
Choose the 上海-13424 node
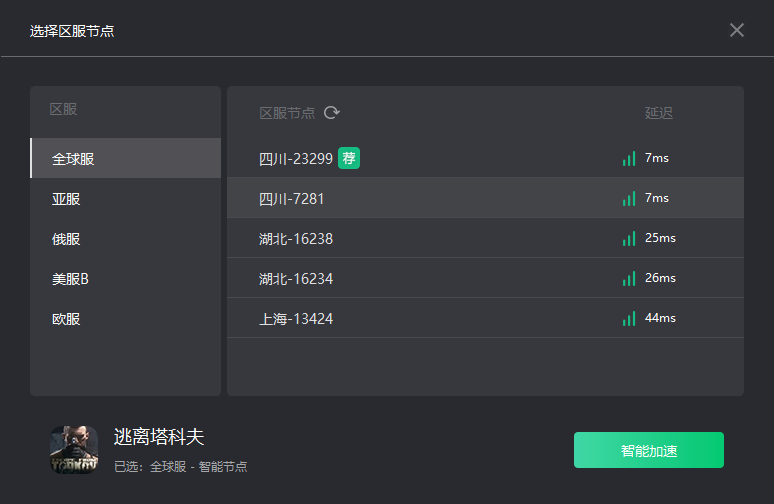(295, 318)
